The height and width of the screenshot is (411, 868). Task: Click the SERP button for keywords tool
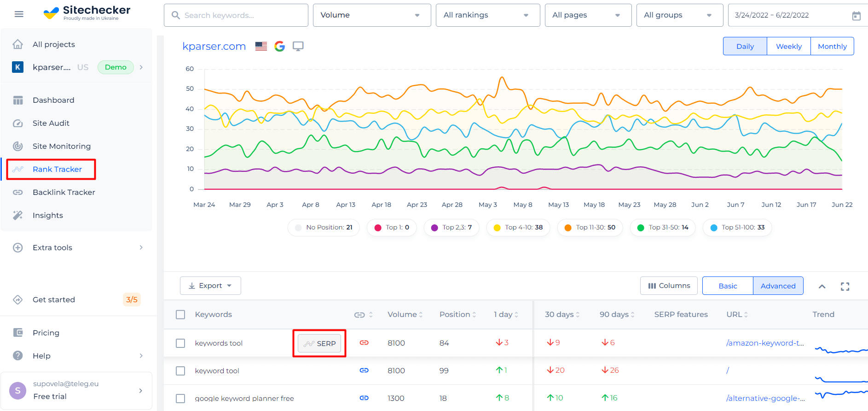pyautogui.click(x=319, y=343)
